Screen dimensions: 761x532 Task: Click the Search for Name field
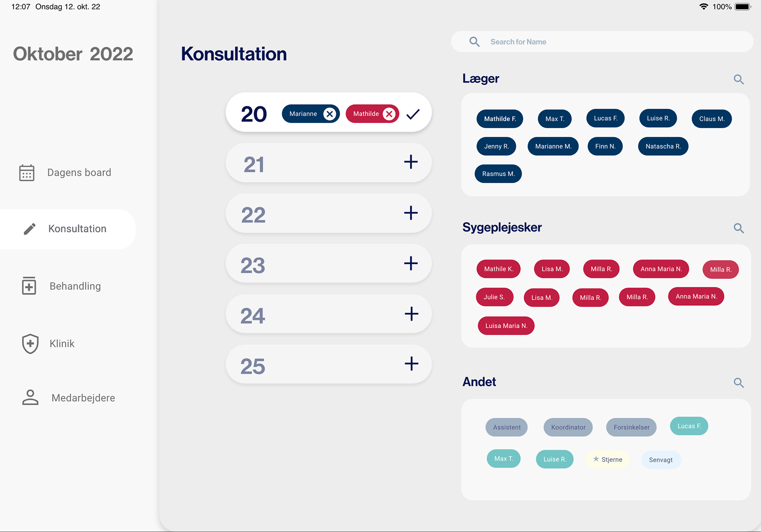602,42
